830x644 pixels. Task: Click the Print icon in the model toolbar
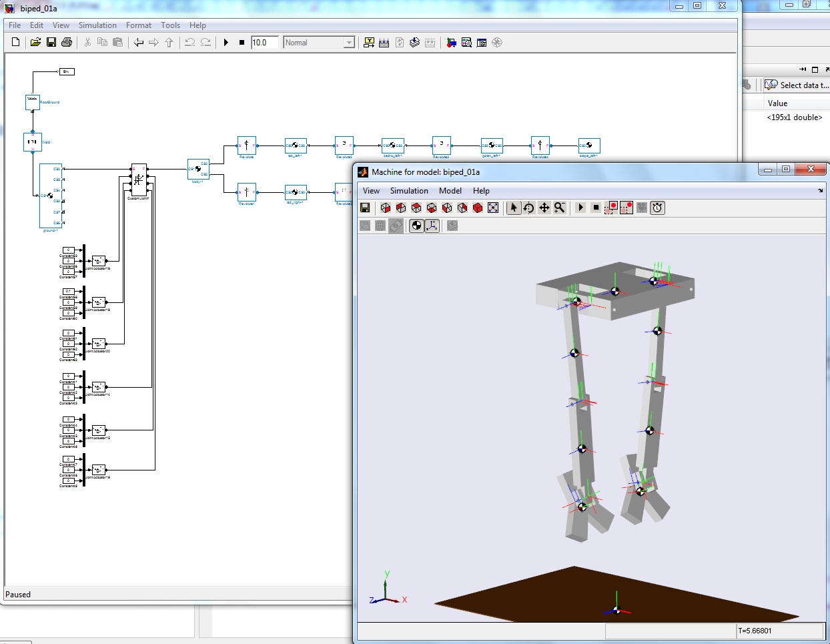[67, 43]
